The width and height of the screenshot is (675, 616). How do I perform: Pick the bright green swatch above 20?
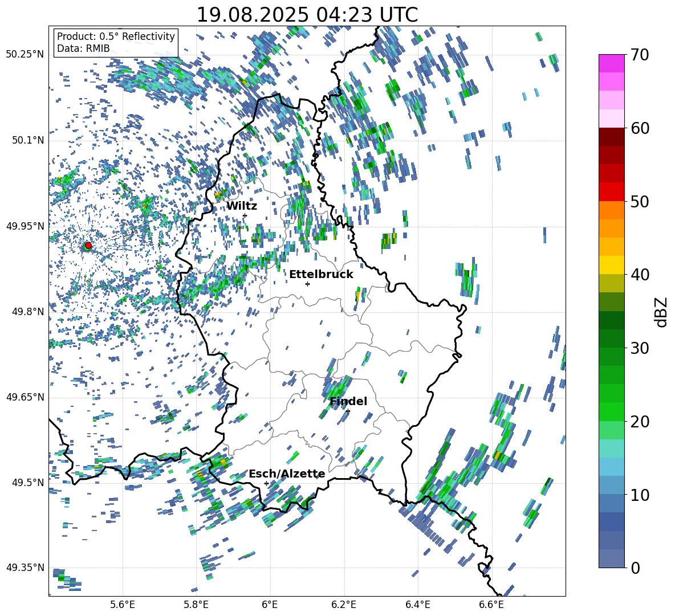[611, 411]
